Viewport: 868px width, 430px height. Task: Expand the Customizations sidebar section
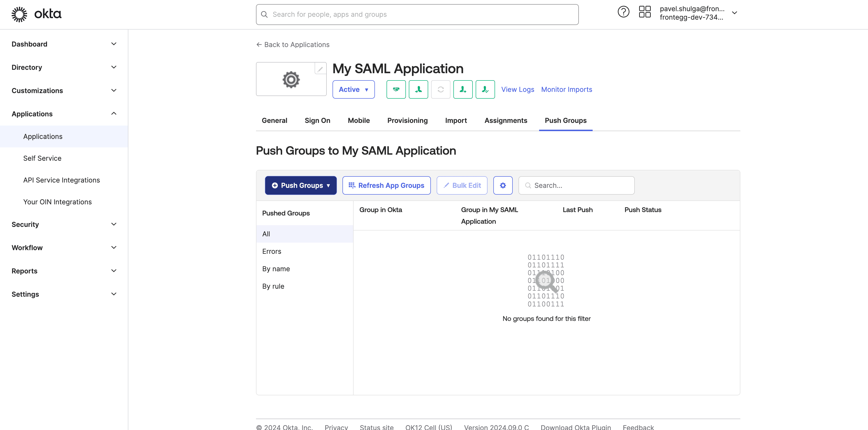point(64,91)
